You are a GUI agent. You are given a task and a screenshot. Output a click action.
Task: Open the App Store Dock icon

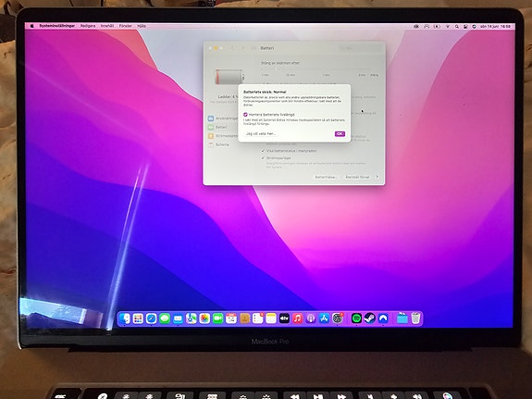tap(324, 318)
